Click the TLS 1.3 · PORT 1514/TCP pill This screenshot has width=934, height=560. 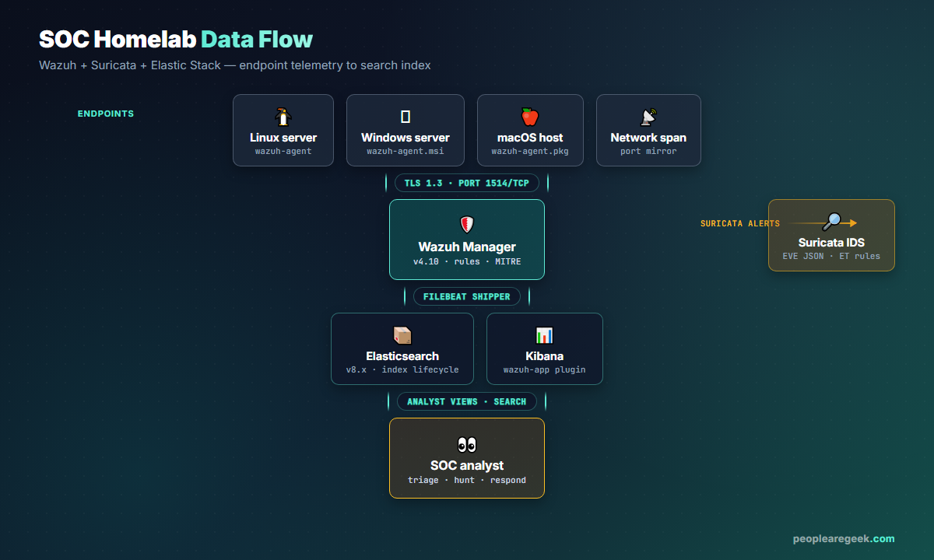pyautogui.click(x=467, y=183)
